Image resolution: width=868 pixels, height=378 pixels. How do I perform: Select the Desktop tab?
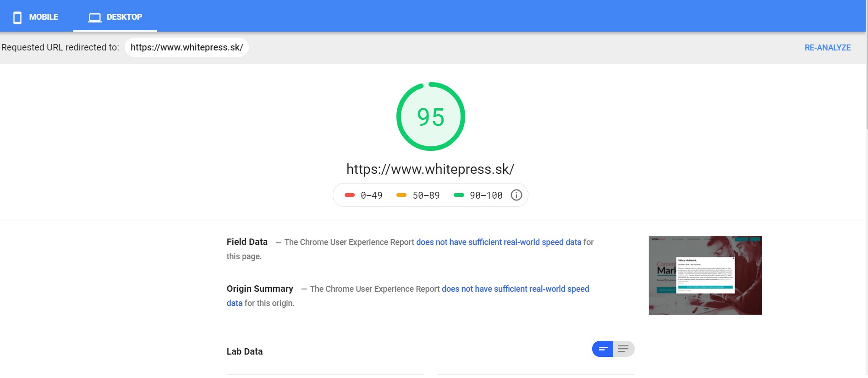115,17
